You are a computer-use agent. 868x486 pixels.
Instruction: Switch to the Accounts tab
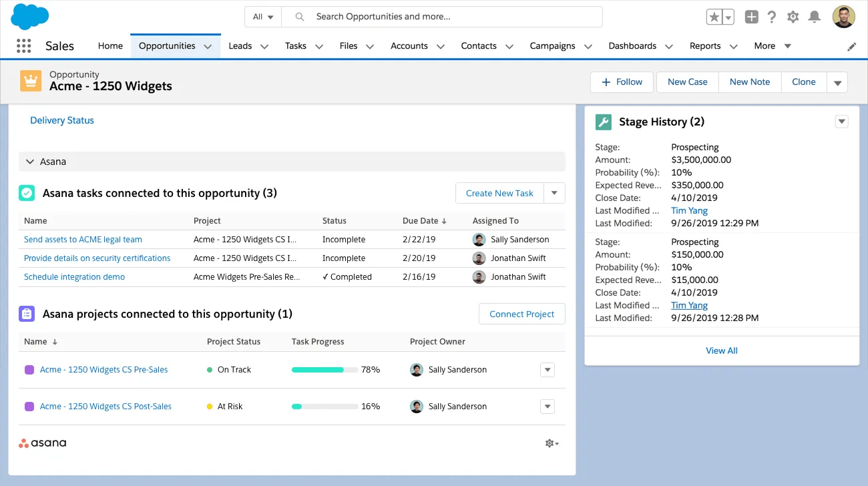coord(409,45)
